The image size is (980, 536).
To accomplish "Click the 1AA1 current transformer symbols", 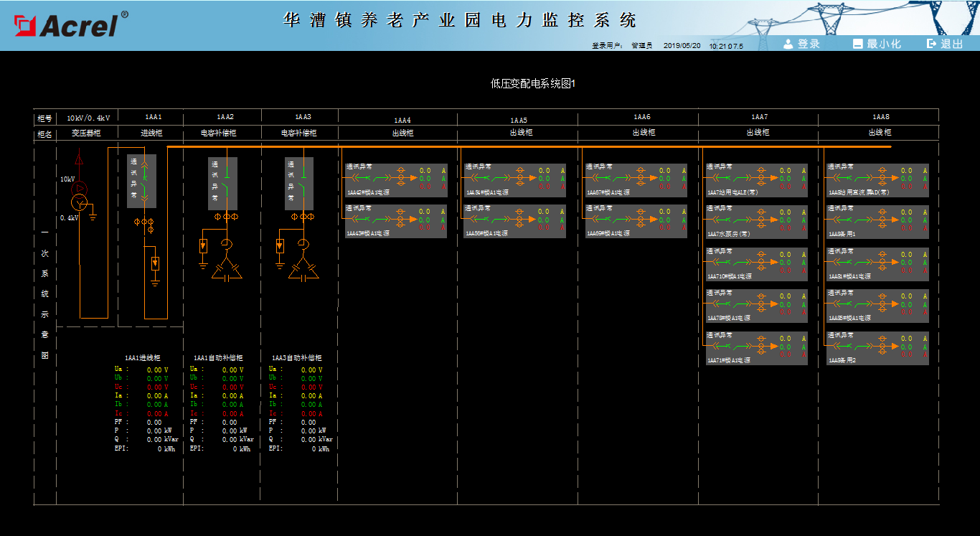I will point(145,222).
